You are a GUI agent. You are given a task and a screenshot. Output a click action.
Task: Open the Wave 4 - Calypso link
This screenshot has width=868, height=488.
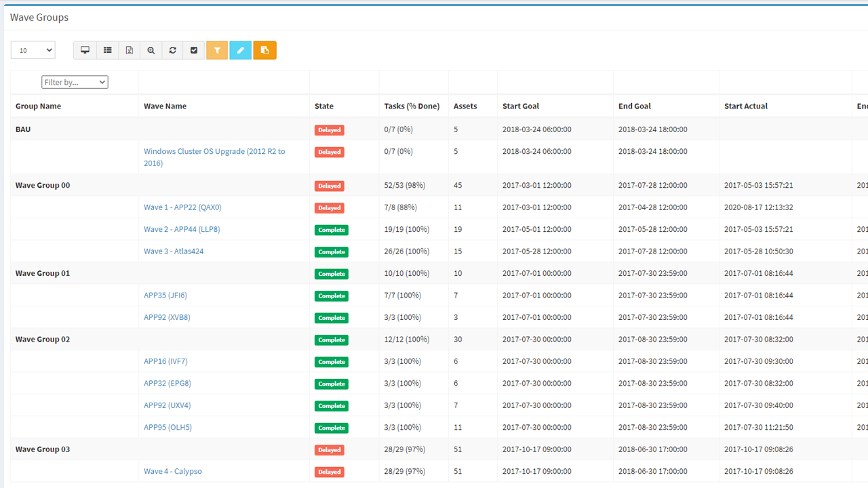coord(172,472)
